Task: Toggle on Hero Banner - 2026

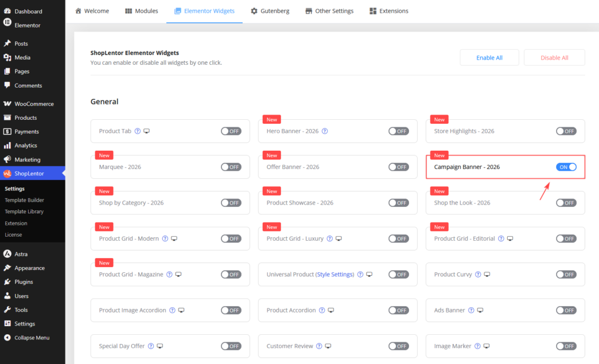Action: pos(399,131)
